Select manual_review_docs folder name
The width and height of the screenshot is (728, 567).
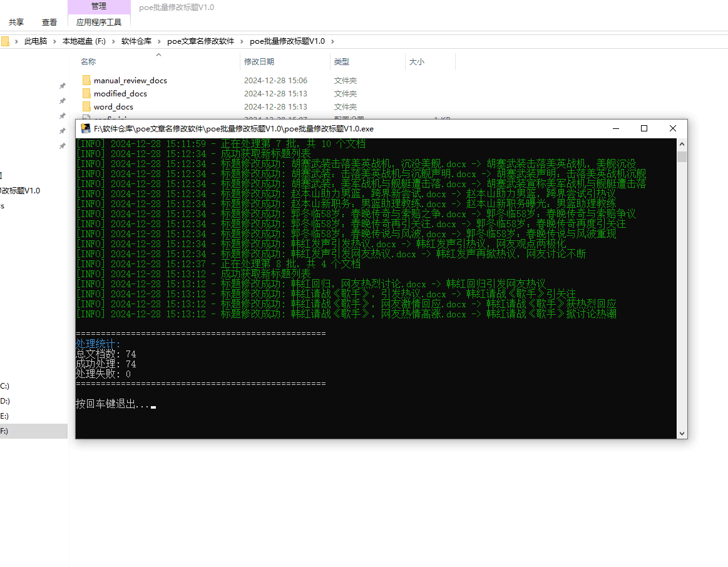coord(130,80)
